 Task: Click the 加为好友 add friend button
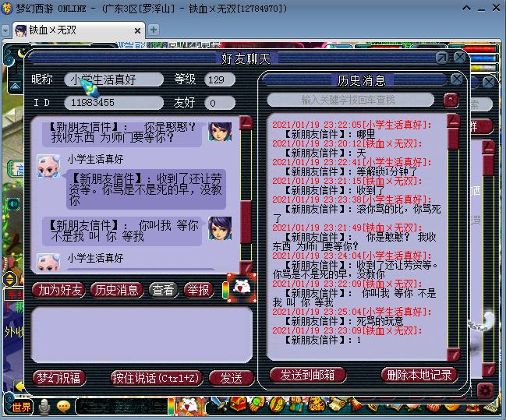click(59, 291)
